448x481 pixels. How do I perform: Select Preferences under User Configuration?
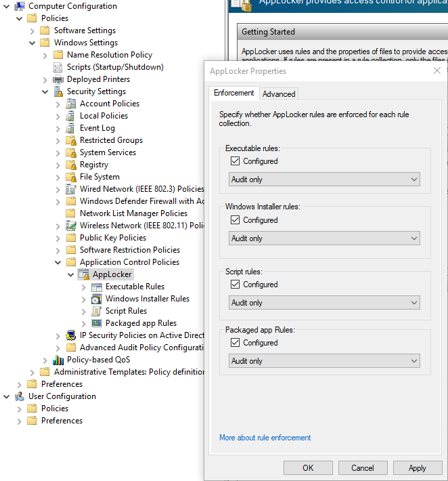tap(62, 421)
